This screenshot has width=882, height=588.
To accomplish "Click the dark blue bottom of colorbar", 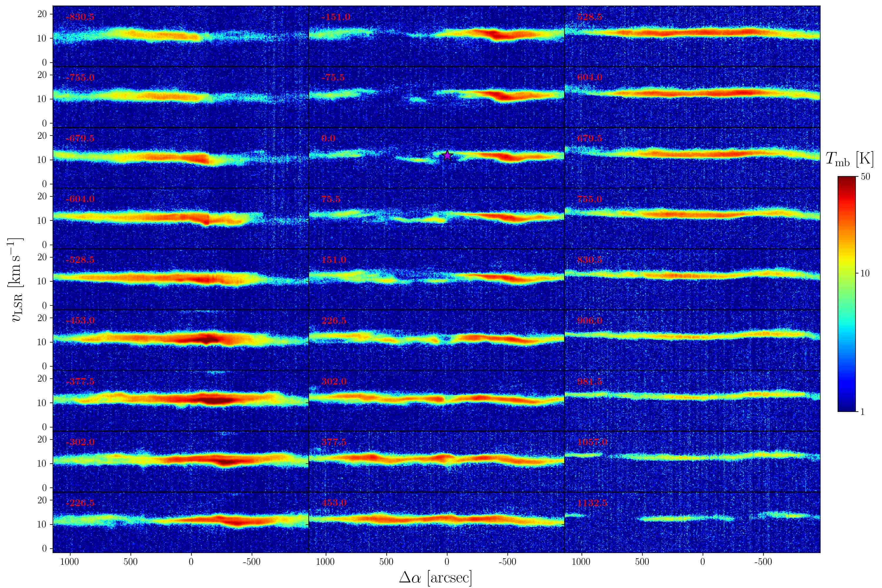I will coord(846,408).
